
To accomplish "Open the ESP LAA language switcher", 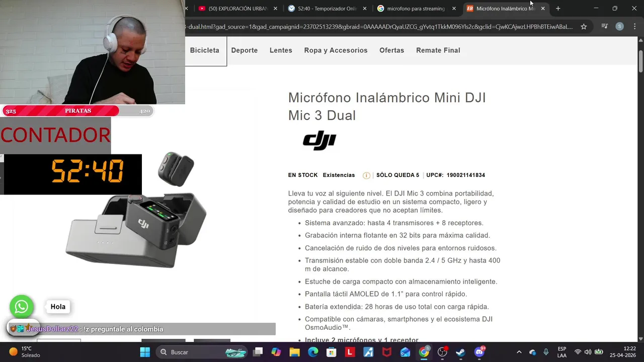I will click(562, 352).
